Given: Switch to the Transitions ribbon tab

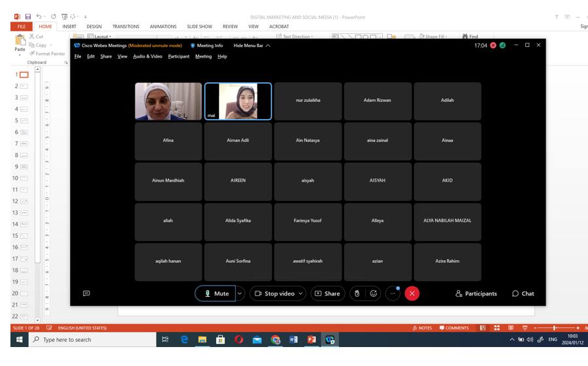Looking at the screenshot, I should point(125,27).
